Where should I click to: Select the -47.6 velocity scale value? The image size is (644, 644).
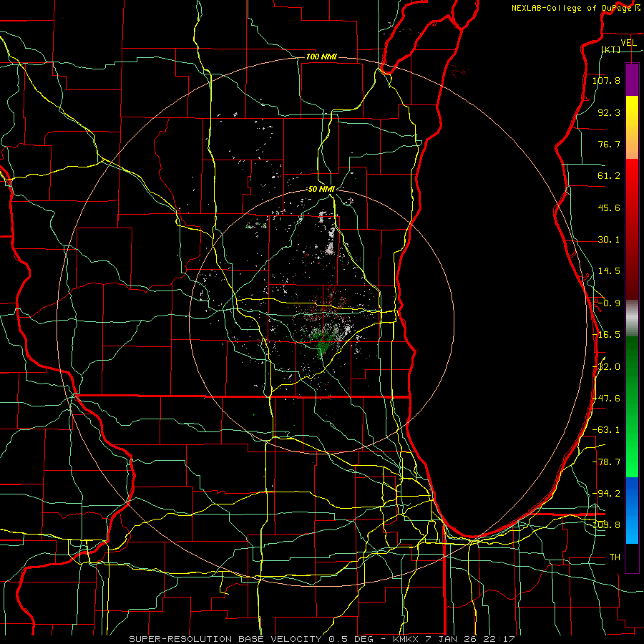click(607, 399)
